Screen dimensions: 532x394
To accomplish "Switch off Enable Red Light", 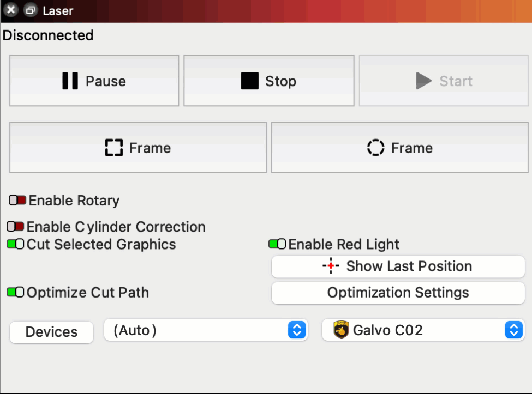I will (277, 244).
